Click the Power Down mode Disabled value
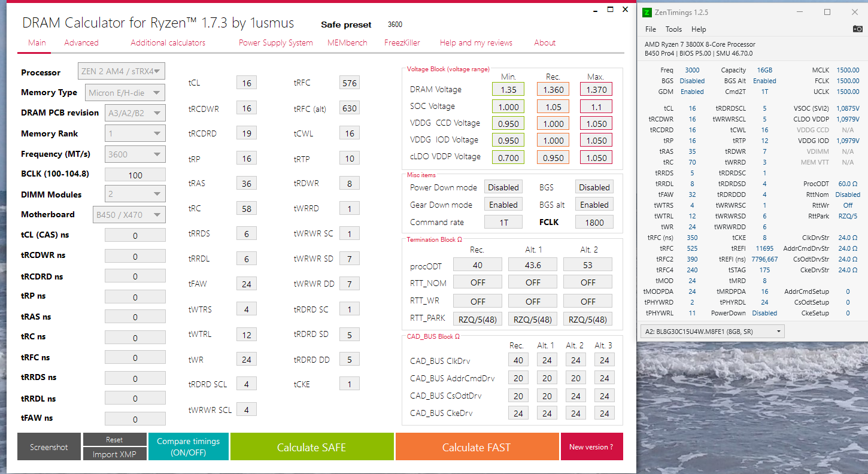This screenshot has width=868, height=474. [503, 187]
